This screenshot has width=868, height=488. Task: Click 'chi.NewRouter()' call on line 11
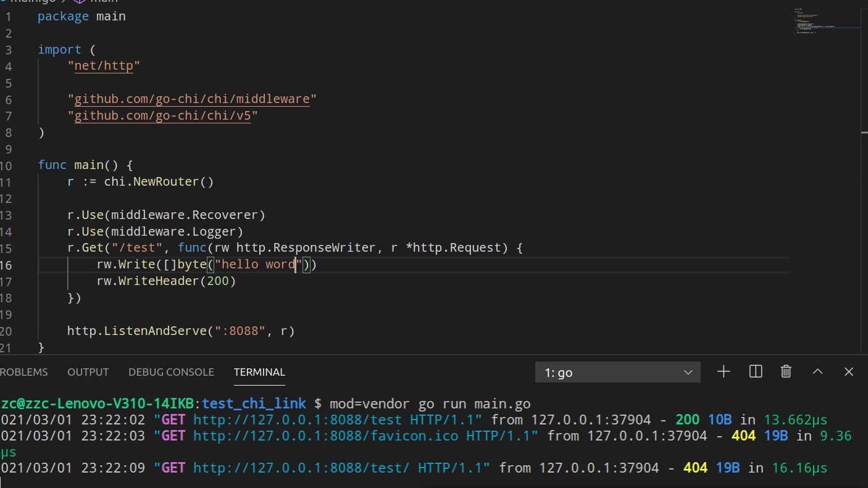(159, 182)
